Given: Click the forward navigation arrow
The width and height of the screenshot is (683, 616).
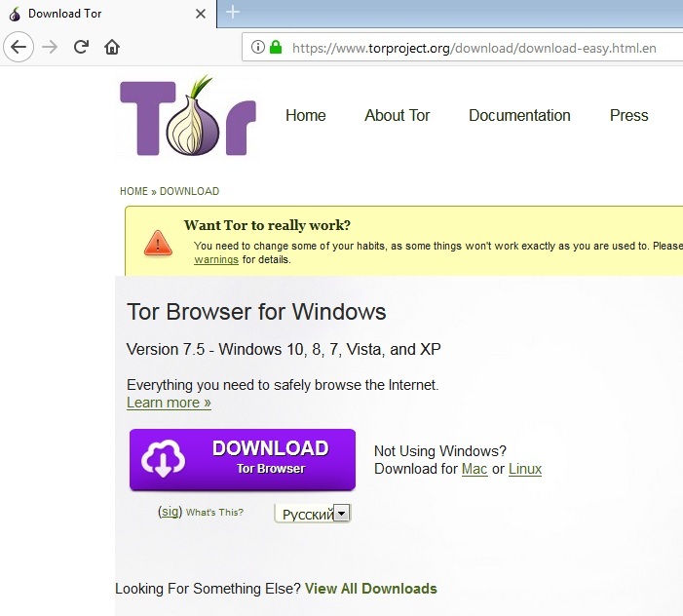Looking at the screenshot, I should pyautogui.click(x=50, y=47).
